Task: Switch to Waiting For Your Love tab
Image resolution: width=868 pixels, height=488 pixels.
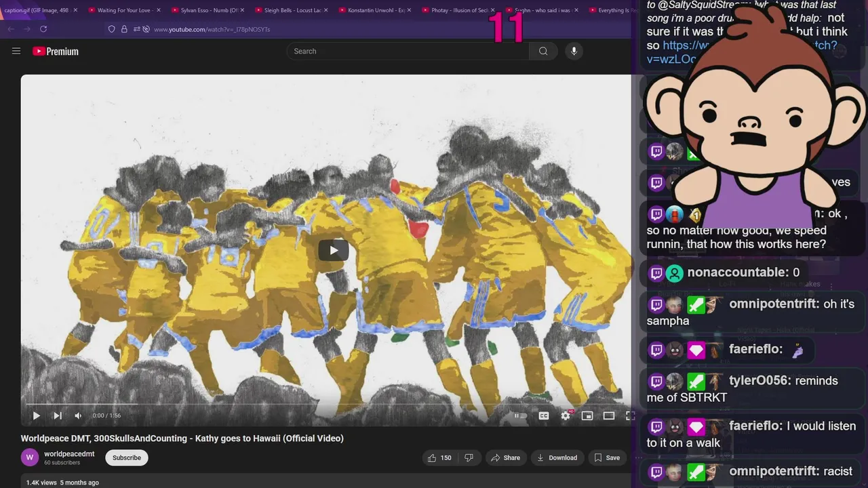Action: click(x=124, y=10)
